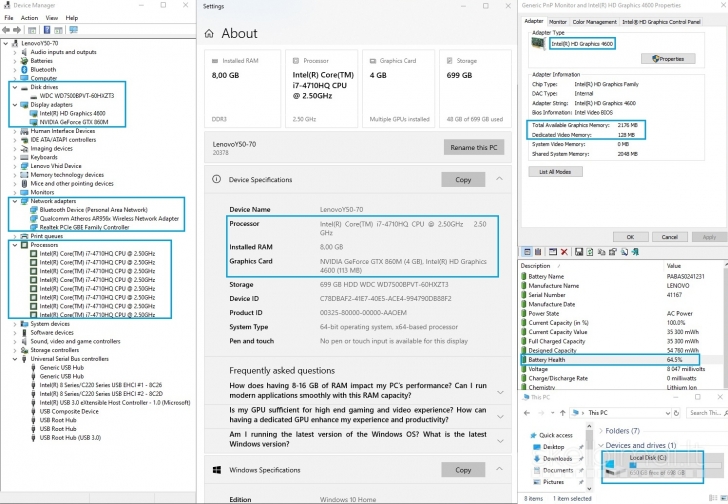Click the Back arrow in Device Manager toolbar
Screen dimensions: 728x504
(x=8, y=31)
